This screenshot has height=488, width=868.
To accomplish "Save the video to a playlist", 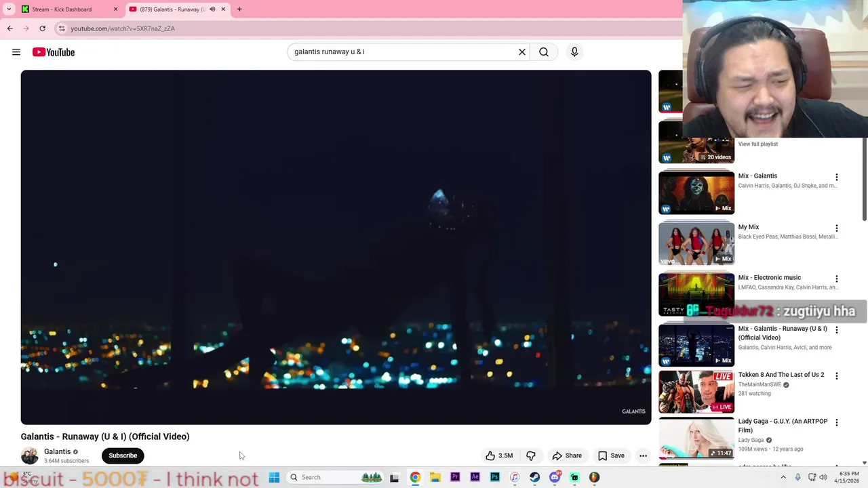I will pos(611,455).
